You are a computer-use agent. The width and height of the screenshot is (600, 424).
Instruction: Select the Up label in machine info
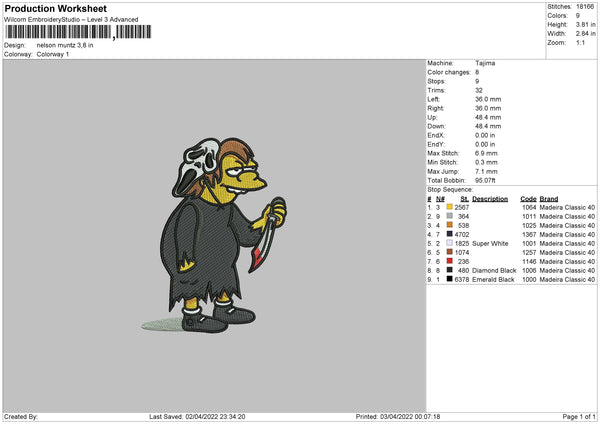tap(432, 117)
